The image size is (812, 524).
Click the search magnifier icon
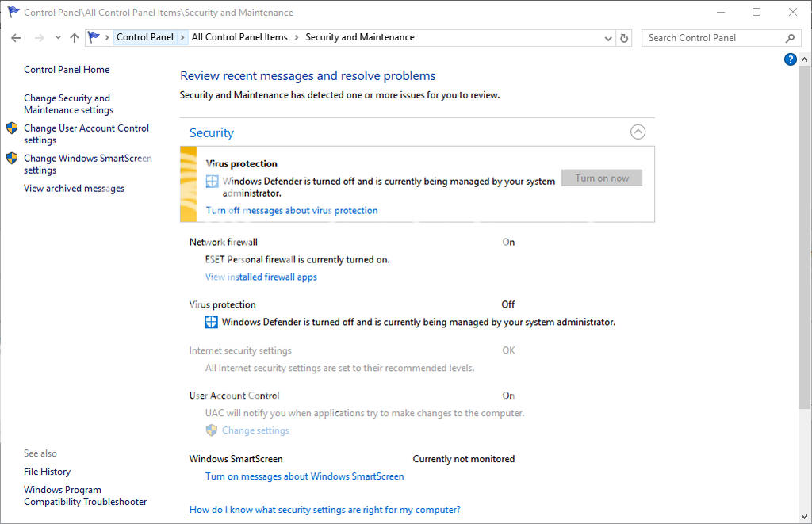pos(790,38)
